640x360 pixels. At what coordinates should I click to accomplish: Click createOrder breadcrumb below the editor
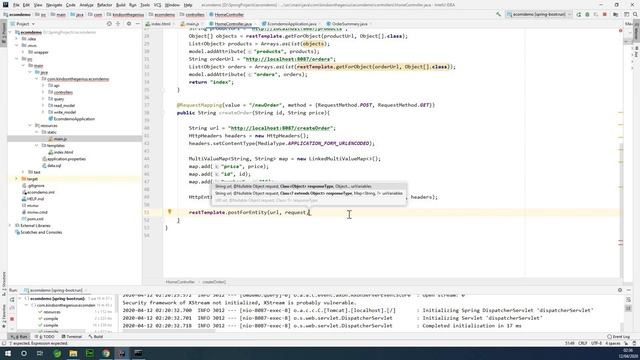214,282
